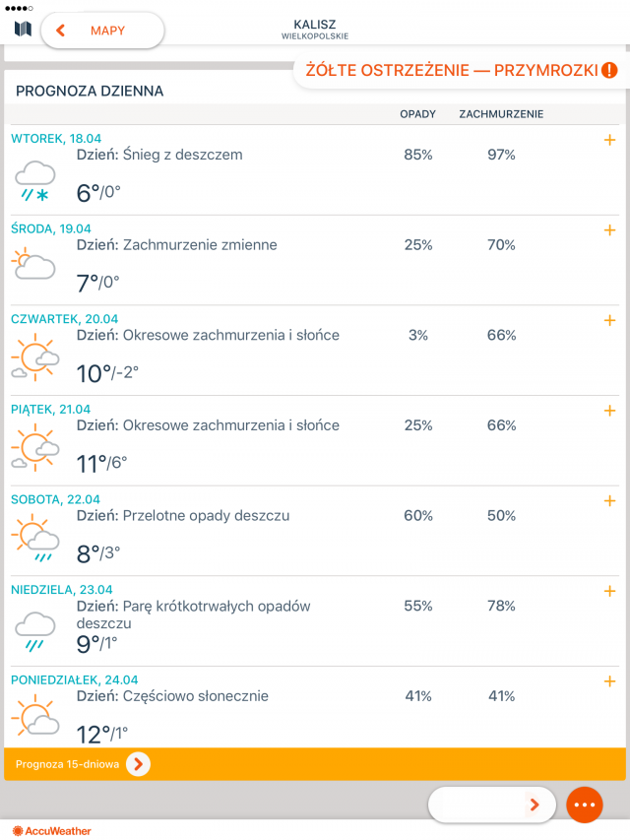Expand Środa 19.04 forecast details
This screenshot has width=630, height=840.
pos(609,230)
